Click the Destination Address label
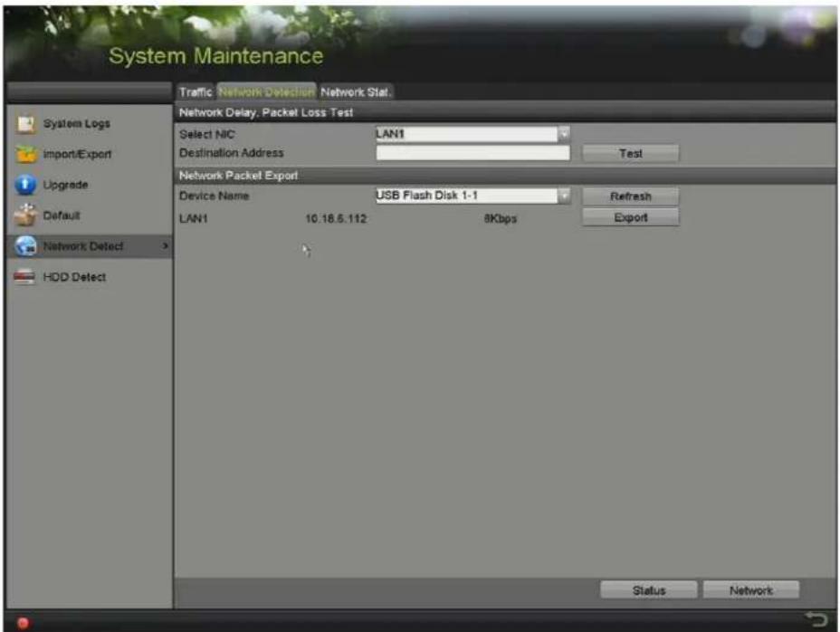840x632 pixels. click(232, 153)
